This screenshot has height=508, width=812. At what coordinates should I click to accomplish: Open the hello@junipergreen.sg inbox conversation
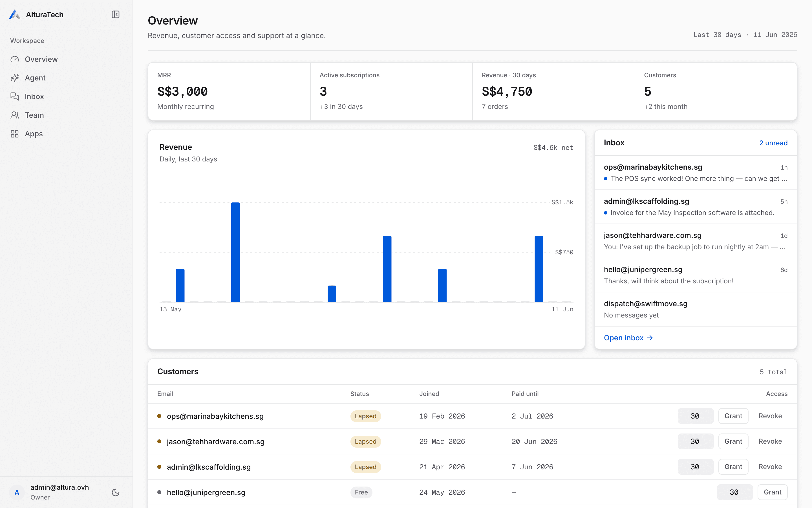point(696,275)
